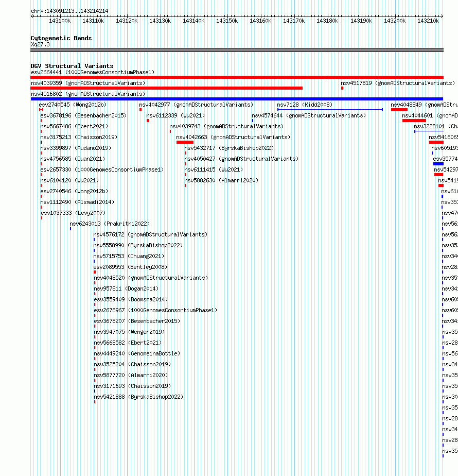Click nsv4756585 (Quan2021) label
Viewport: 458px width, 476px height.
tap(73, 159)
